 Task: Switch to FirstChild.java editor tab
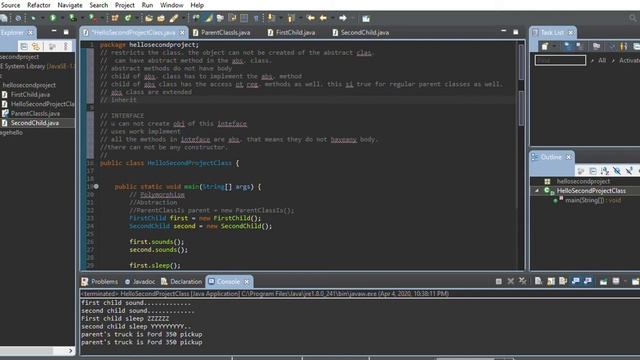point(295,32)
